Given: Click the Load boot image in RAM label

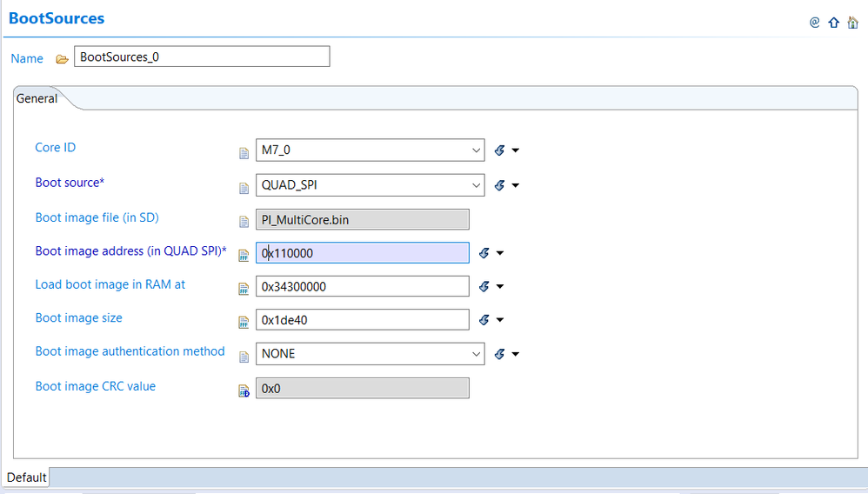Looking at the screenshot, I should coord(110,284).
